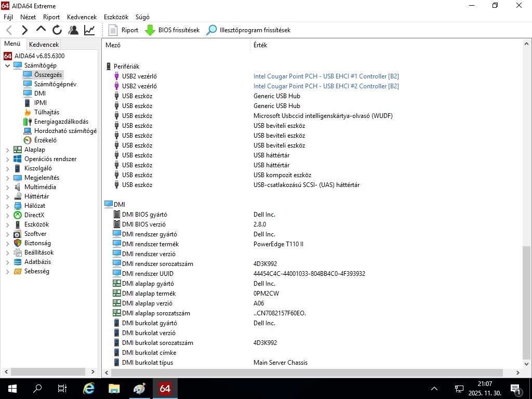Open the Kedvencek menu
The image size is (532, 399).
[82, 17]
